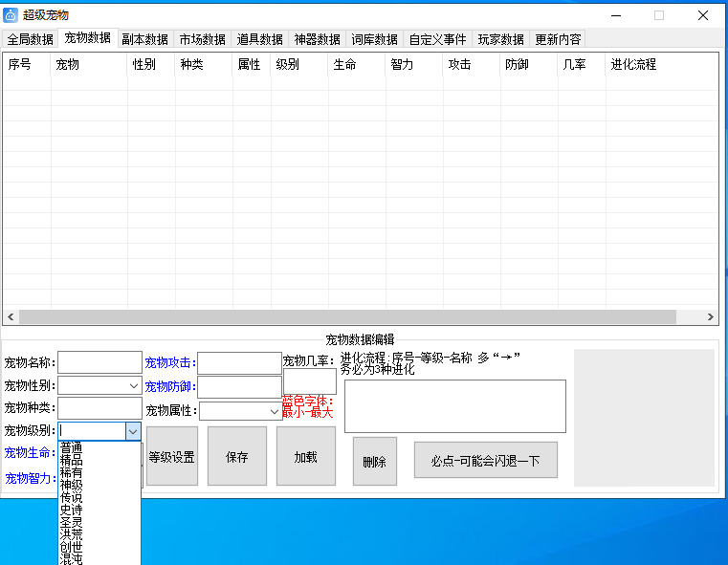This screenshot has width=728, height=565.
Task: Click the 性别 column header
Action: (151, 64)
